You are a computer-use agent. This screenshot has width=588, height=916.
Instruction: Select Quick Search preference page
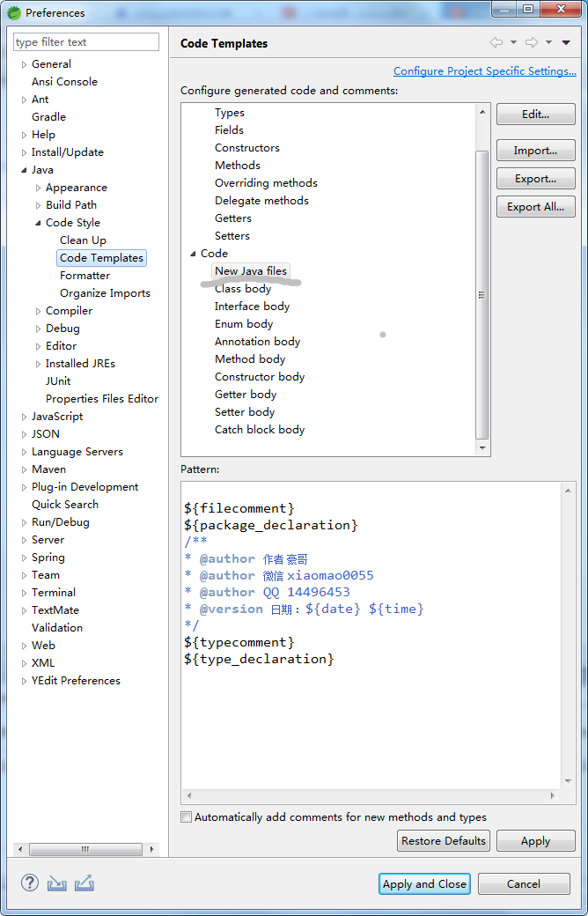pos(65,504)
